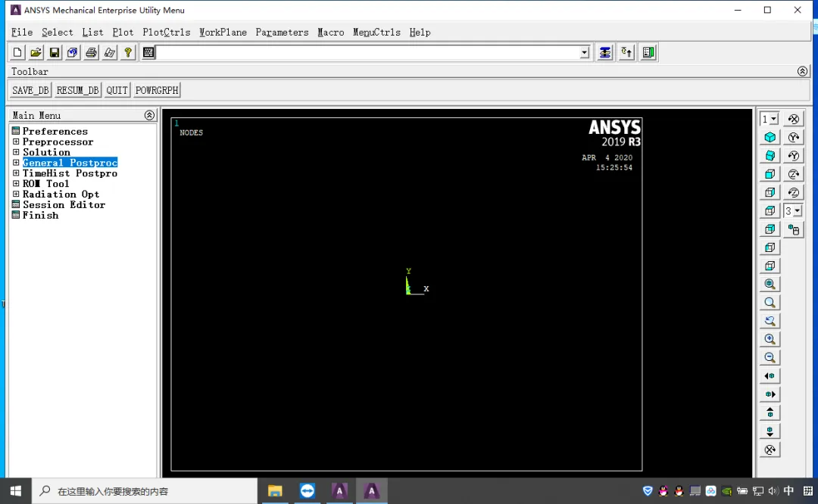
Task: Raise hidden windows icon right of command box
Action: coord(604,52)
